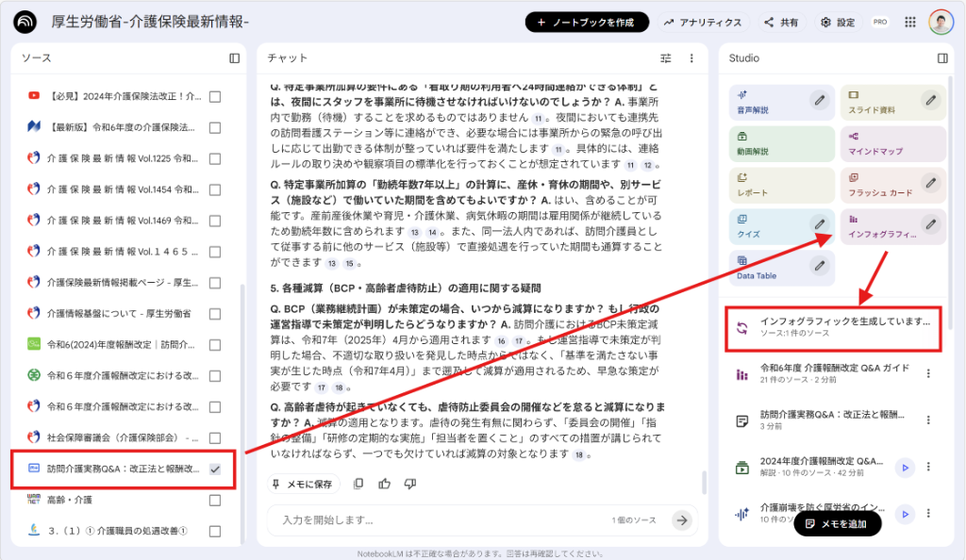
Task: Collapse the ソース panel with its icon
Action: pyautogui.click(x=235, y=58)
